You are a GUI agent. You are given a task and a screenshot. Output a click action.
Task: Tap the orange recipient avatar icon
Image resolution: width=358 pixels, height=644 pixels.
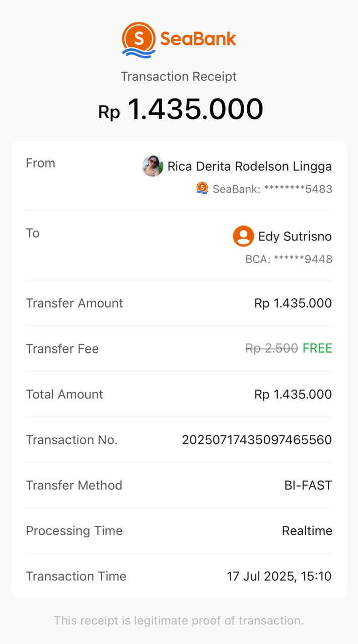click(x=243, y=236)
